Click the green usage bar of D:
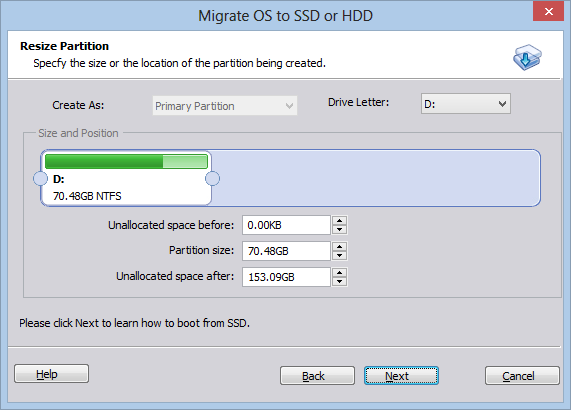Image resolution: width=571 pixels, height=410 pixels. tap(126, 161)
